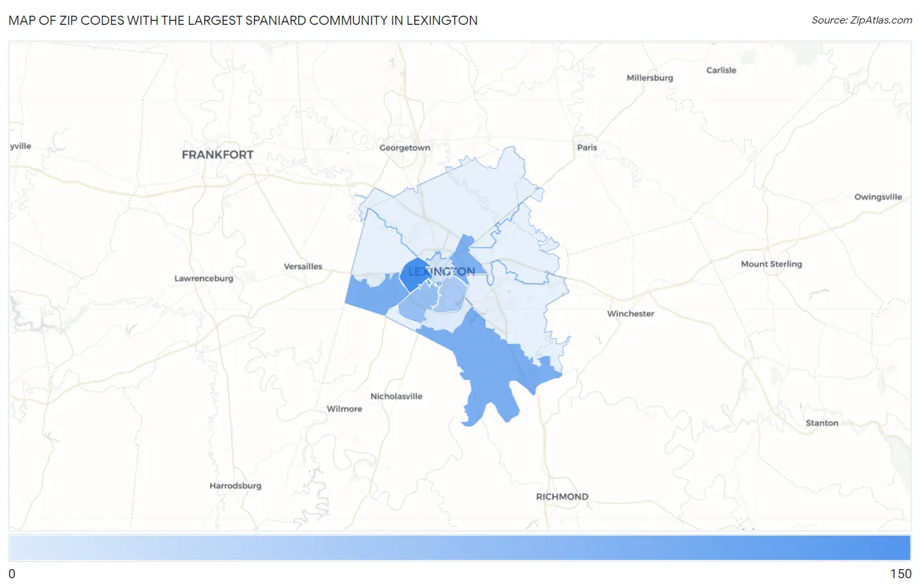Click the Winchester label
The height and width of the screenshot is (588, 920).
tap(631, 313)
